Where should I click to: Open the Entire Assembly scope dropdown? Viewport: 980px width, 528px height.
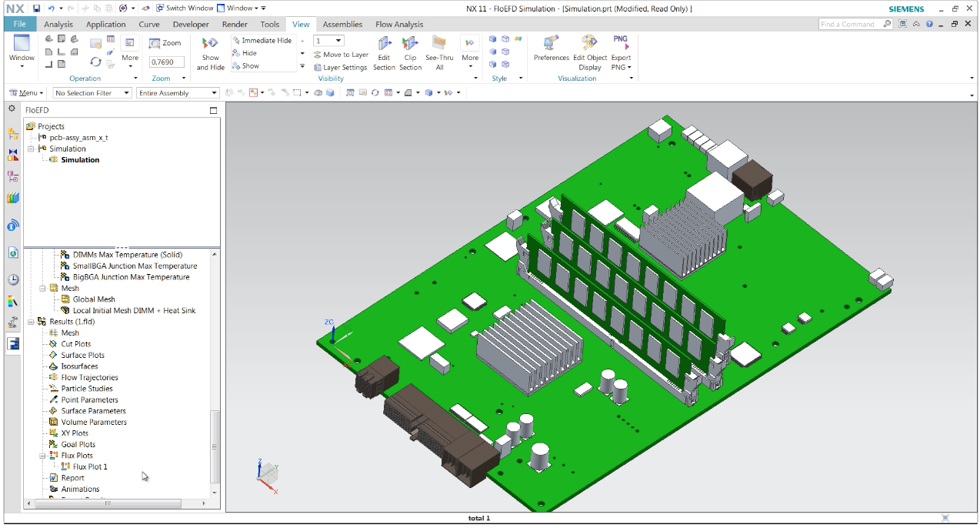click(178, 93)
